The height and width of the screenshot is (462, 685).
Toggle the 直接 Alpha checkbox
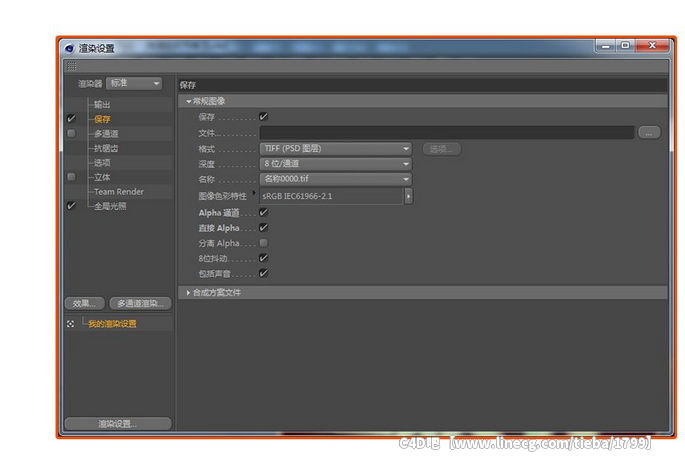[263, 228]
